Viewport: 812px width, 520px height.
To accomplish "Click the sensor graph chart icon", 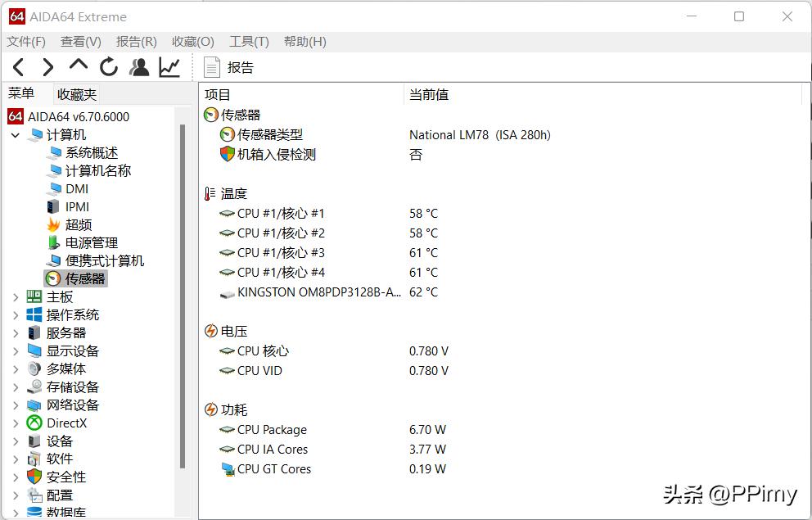I will (169, 67).
